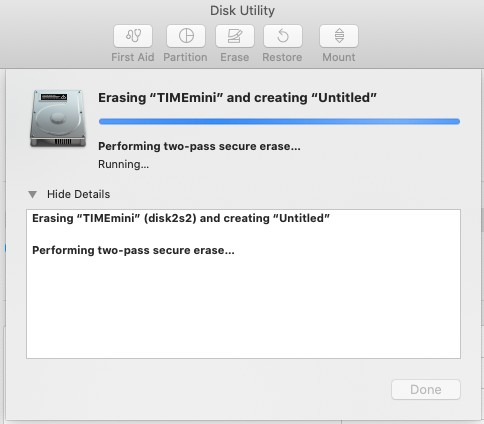
Task: Click the hard drive image in dialog
Action: [58, 119]
